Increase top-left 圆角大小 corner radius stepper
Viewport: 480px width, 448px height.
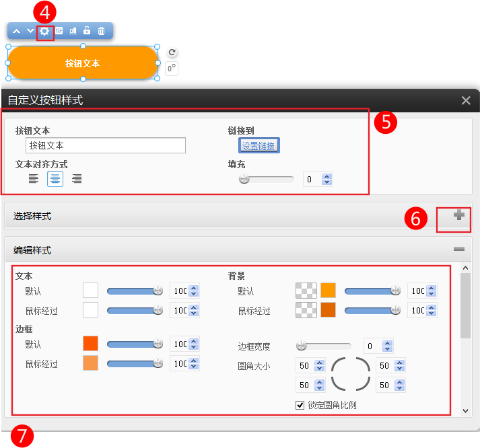320,363
